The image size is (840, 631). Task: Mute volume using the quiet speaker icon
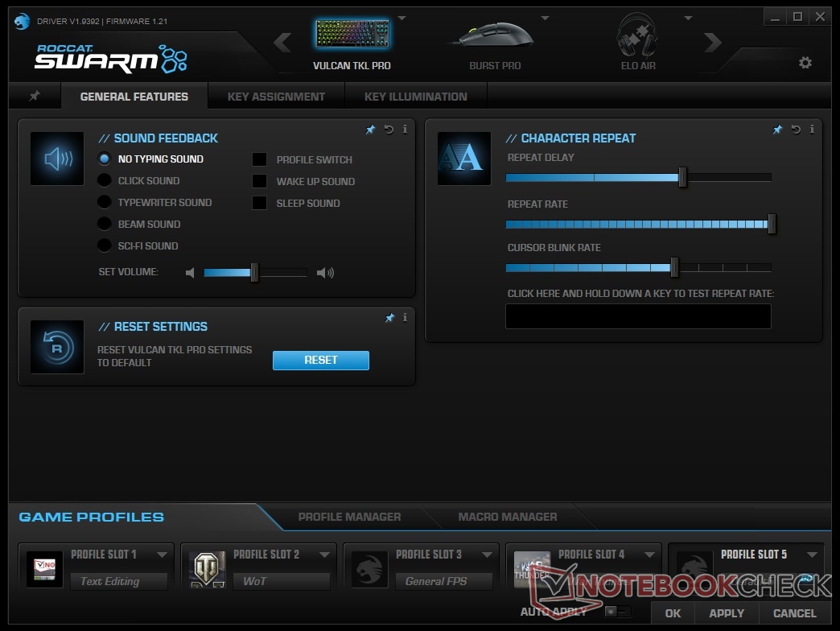point(190,273)
